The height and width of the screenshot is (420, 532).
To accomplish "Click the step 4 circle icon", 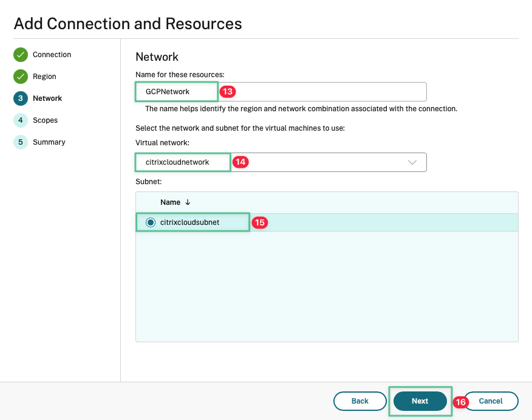I will (21, 120).
